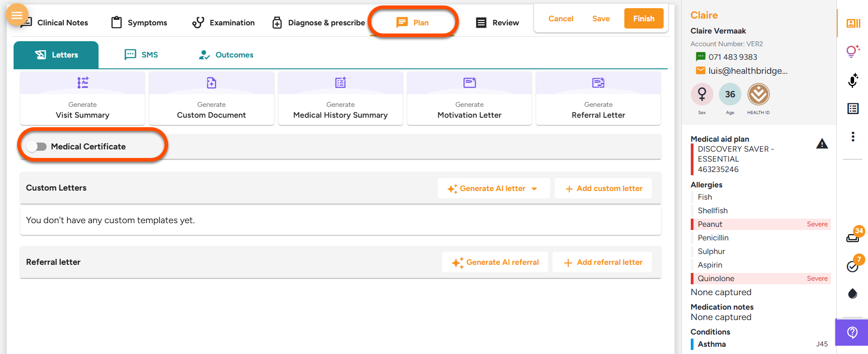Viewport: 868px width, 354px height.
Task: Click the AI lightbulb icon in sidebar
Action: [x=853, y=51]
